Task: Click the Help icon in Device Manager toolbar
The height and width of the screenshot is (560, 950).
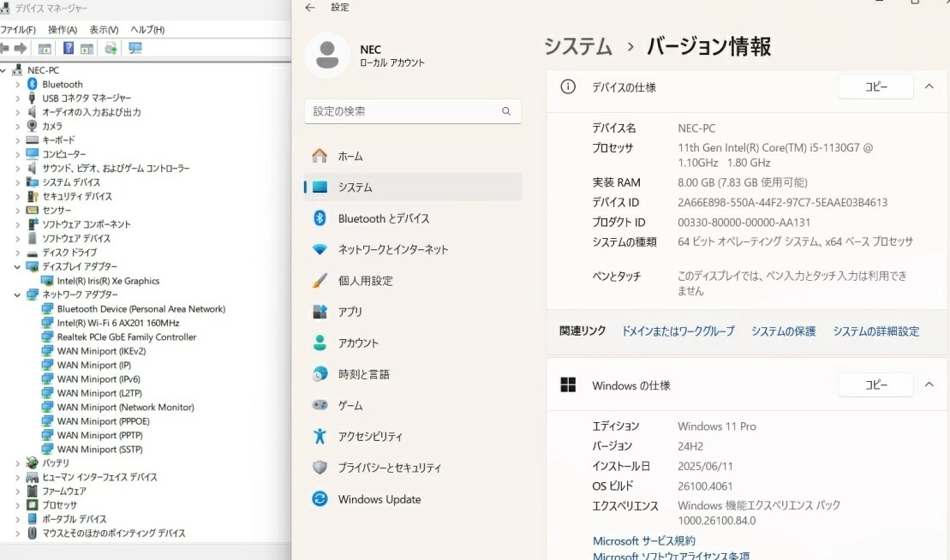Action: tap(69, 47)
